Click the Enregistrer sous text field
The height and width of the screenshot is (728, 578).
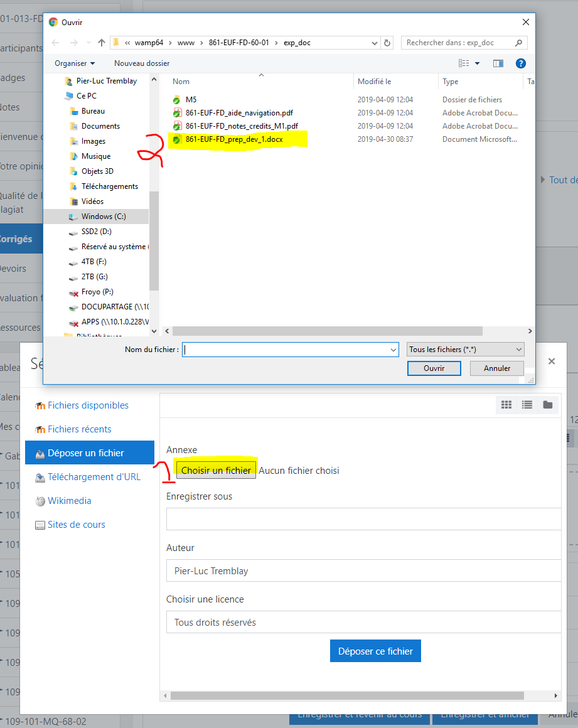coord(364,520)
